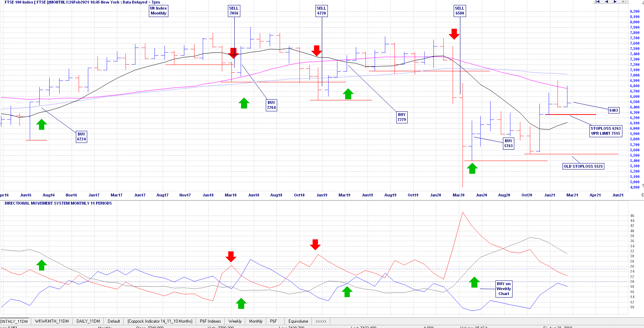The image size is (644, 328).
Task: Switch to the DAILY_11DM tab
Action: (x=88, y=321)
